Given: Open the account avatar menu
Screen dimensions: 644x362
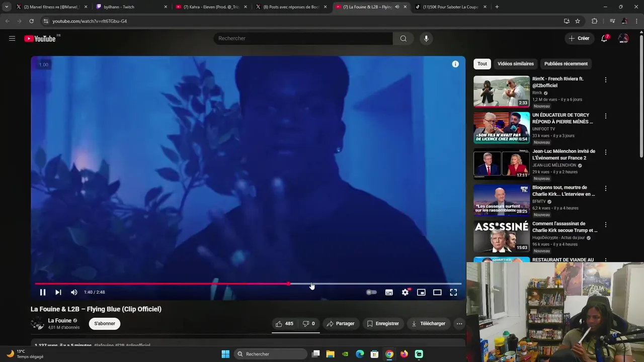Looking at the screenshot, I should point(623,38).
